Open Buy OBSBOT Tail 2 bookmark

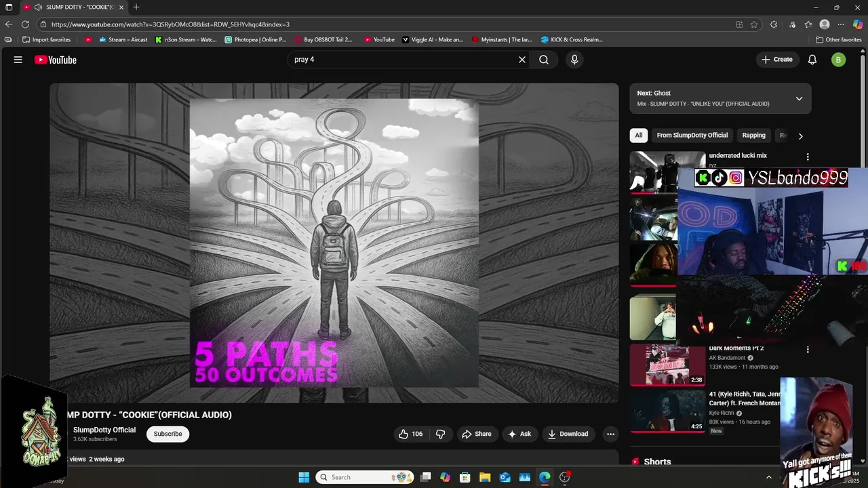click(x=323, y=39)
